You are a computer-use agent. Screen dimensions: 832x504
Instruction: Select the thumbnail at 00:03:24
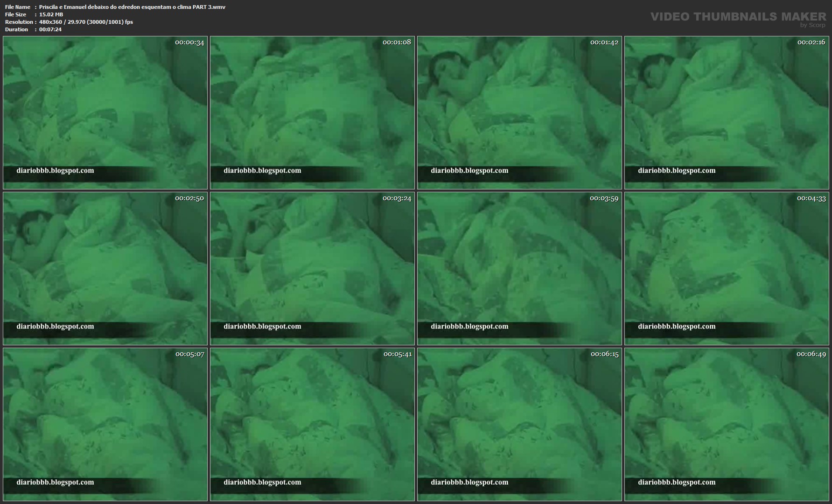pos(312,268)
